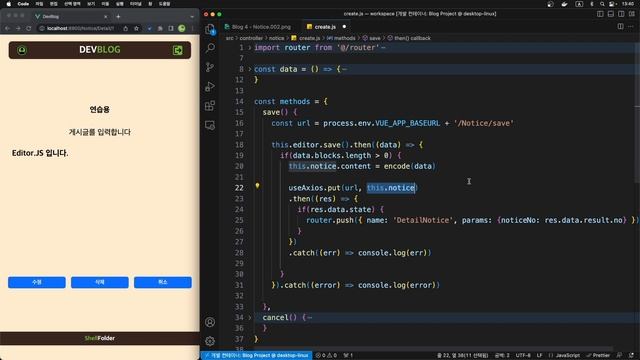Click the ShellFolder footer link
The height and width of the screenshot is (360, 640).
(x=100, y=338)
